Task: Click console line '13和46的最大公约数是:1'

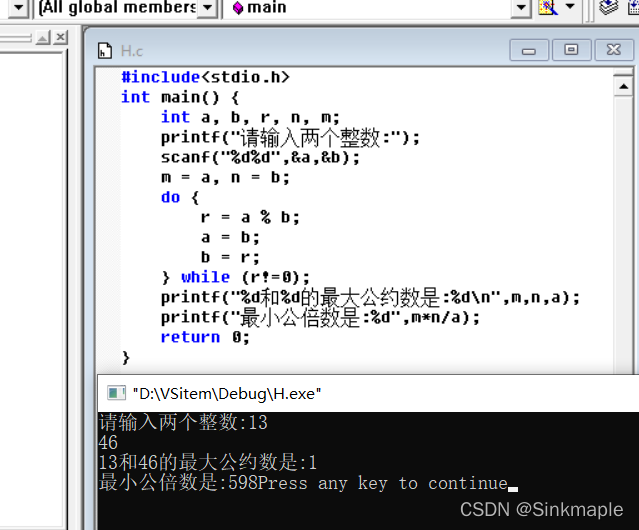Action: coord(208,462)
